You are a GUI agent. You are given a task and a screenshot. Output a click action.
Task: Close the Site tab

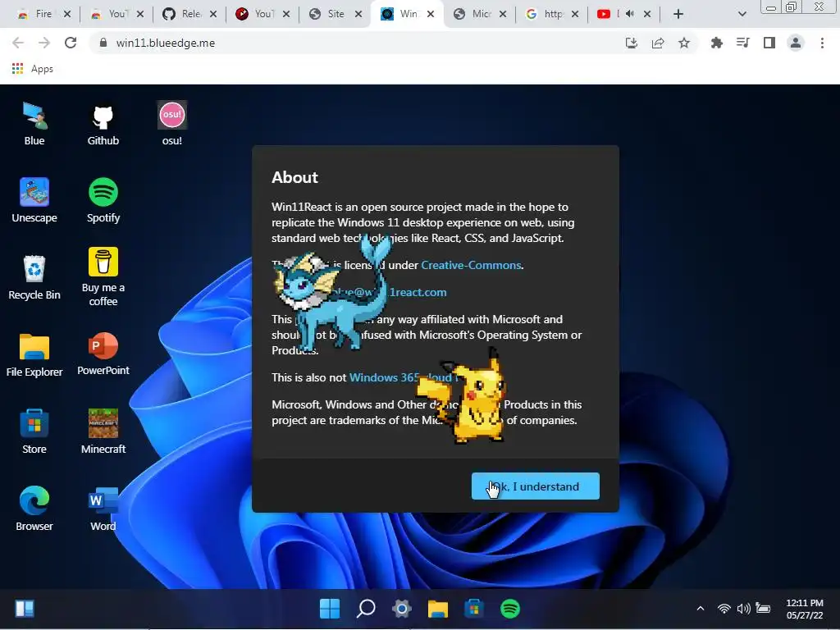pos(358,14)
